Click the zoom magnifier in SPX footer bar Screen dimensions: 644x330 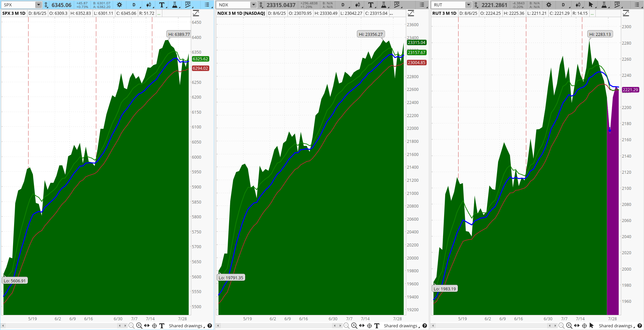pyautogui.click(x=139, y=326)
